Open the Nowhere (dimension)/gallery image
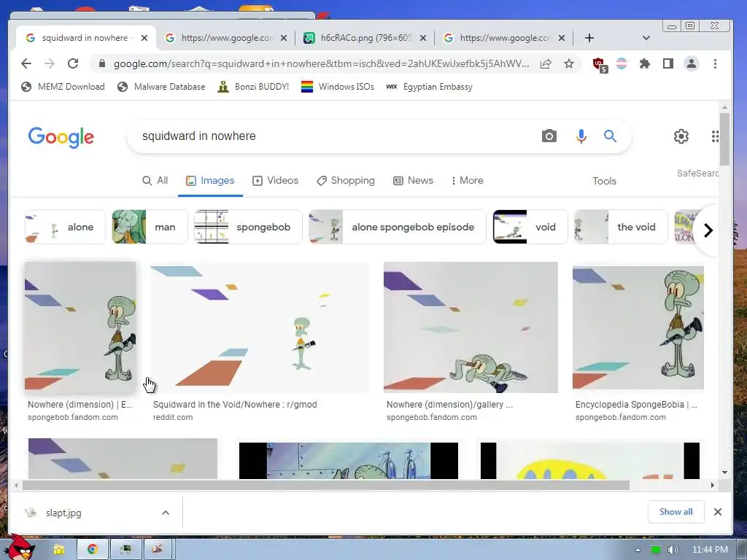This screenshot has height=560, width=747. point(471,327)
